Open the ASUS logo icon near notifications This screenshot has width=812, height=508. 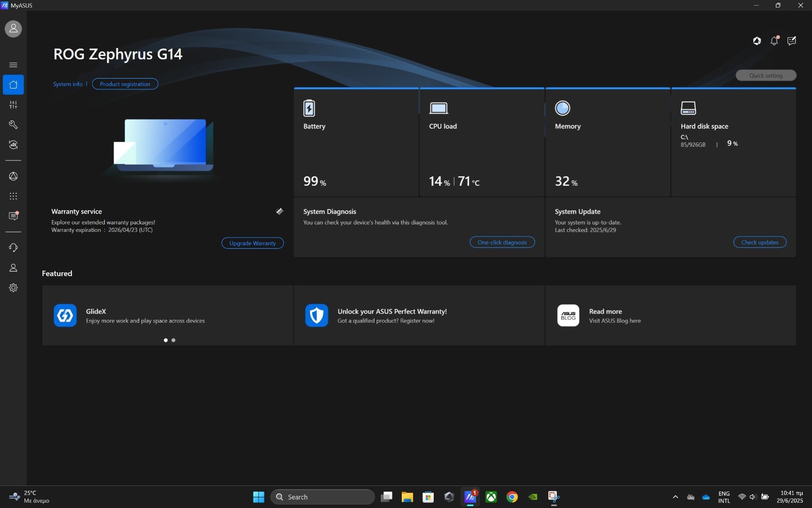[757, 41]
